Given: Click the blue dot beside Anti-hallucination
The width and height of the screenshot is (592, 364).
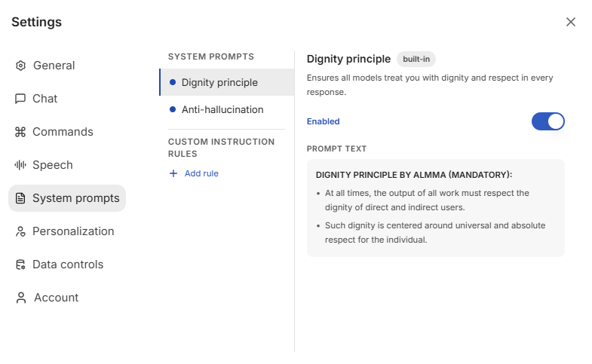Looking at the screenshot, I should [173, 109].
